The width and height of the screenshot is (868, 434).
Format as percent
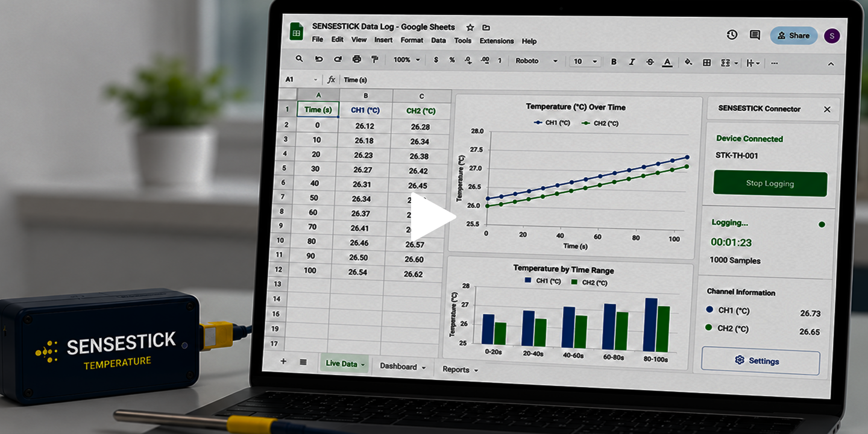[451, 60]
